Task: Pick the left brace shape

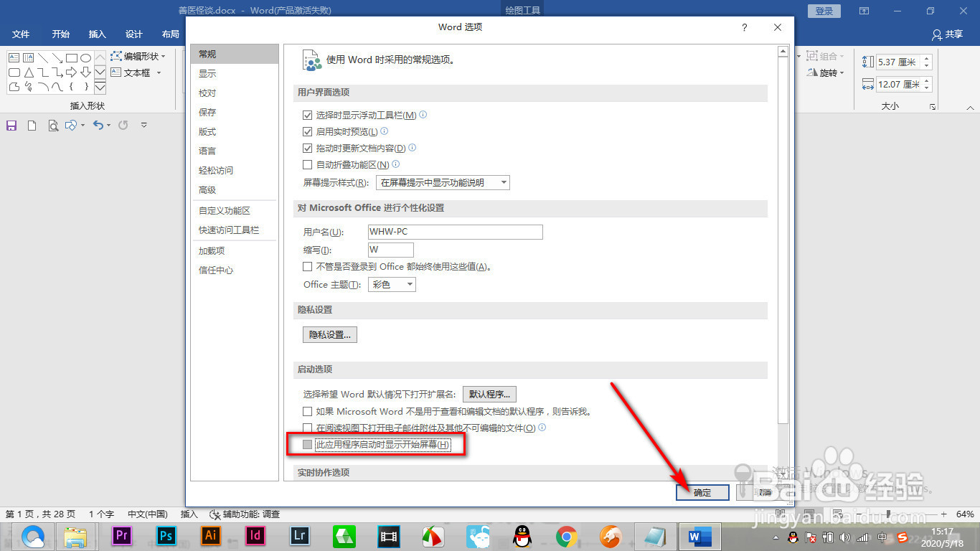Action: click(72, 87)
